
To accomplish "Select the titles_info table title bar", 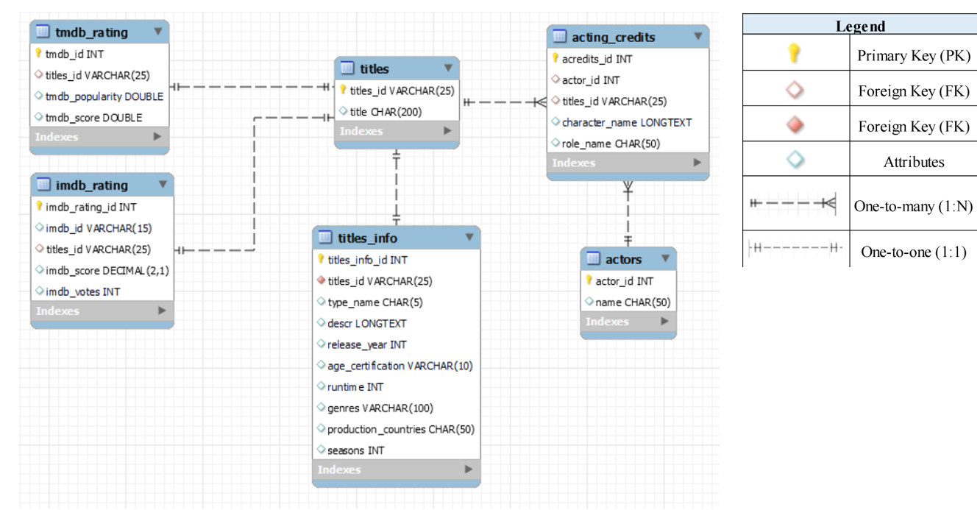I will [383, 236].
